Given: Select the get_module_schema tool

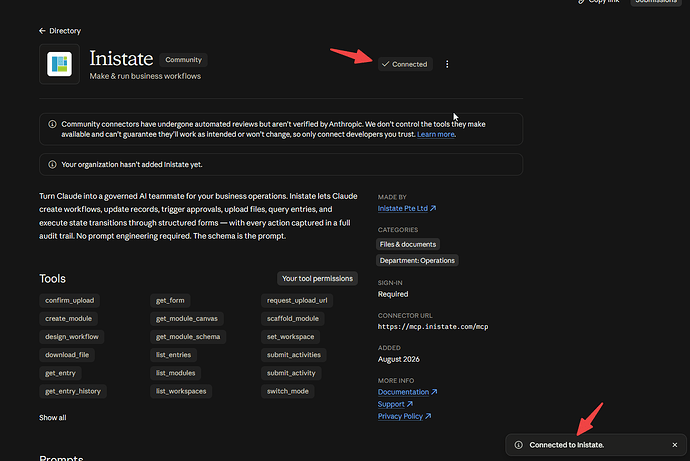Looking at the screenshot, I should 188,337.
